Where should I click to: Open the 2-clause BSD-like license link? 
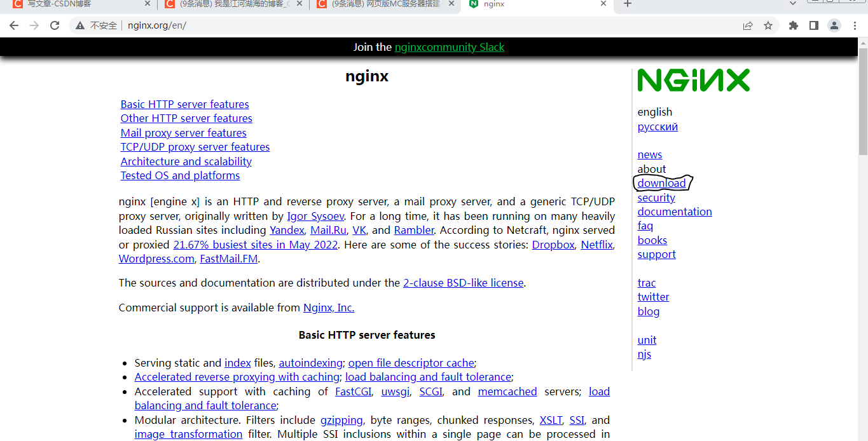coord(464,283)
